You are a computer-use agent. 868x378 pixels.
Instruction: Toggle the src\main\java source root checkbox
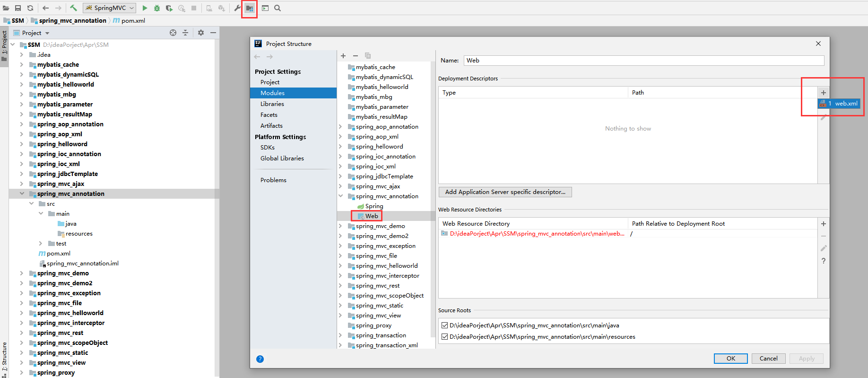[x=444, y=325]
